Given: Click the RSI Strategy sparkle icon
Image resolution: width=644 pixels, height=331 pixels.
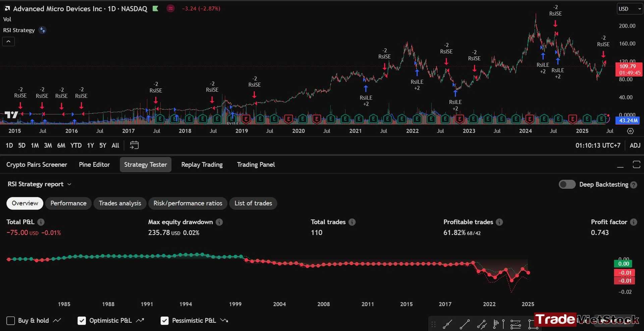Looking at the screenshot, I should click(x=42, y=30).
